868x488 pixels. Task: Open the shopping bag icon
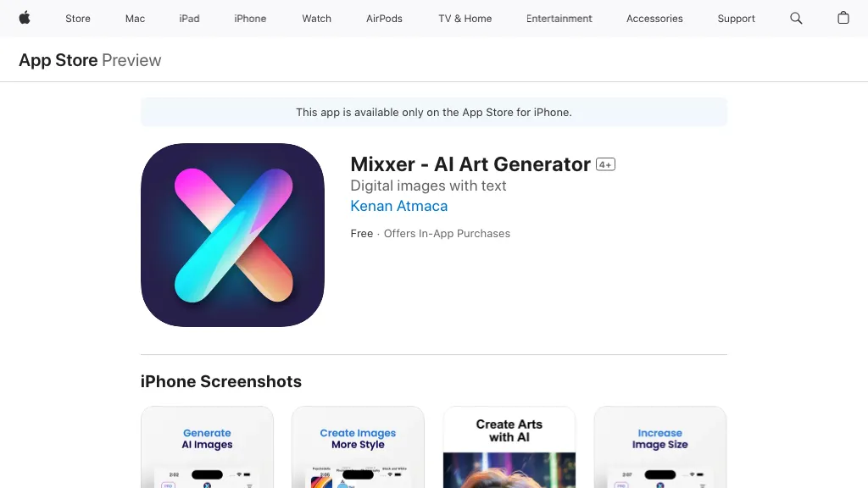(843, 19)
